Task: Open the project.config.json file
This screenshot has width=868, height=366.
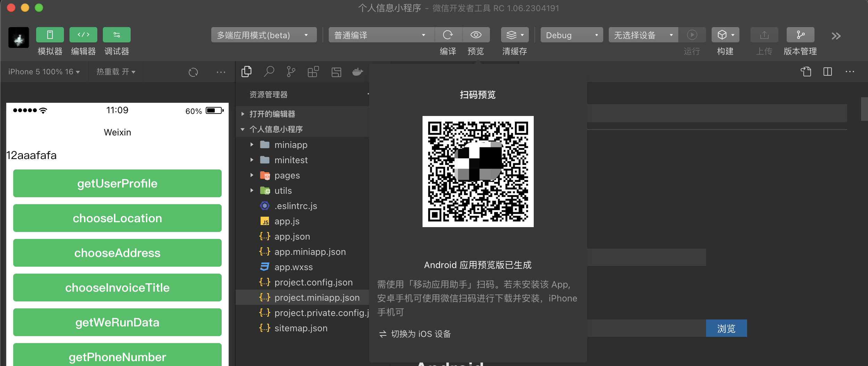Action: [x=302, y=282]
